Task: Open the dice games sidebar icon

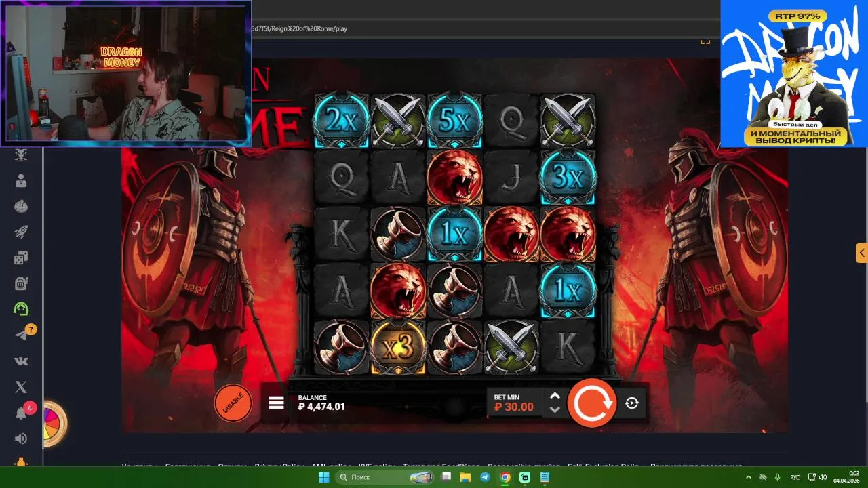Action: pyautogui.click(x=21, y=258)
